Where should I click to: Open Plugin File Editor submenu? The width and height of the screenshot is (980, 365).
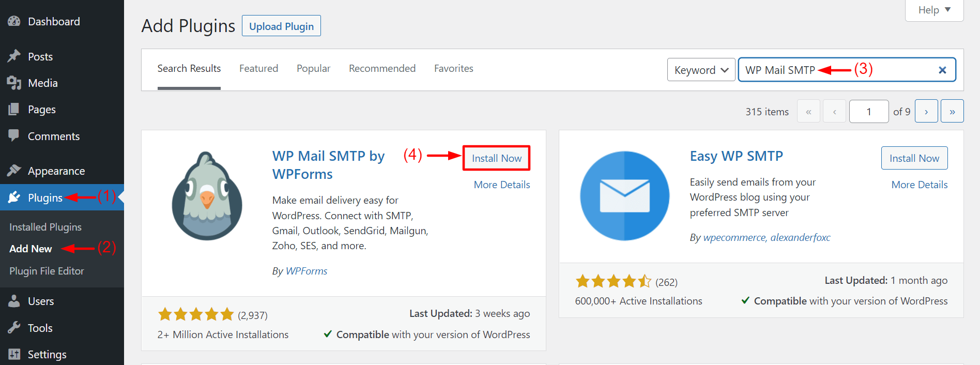click(47, 271)
